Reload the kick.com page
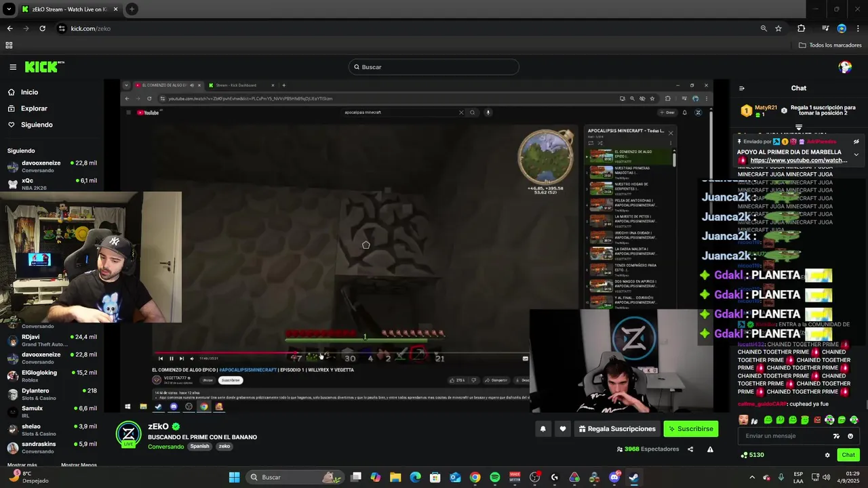 point(42,28)
